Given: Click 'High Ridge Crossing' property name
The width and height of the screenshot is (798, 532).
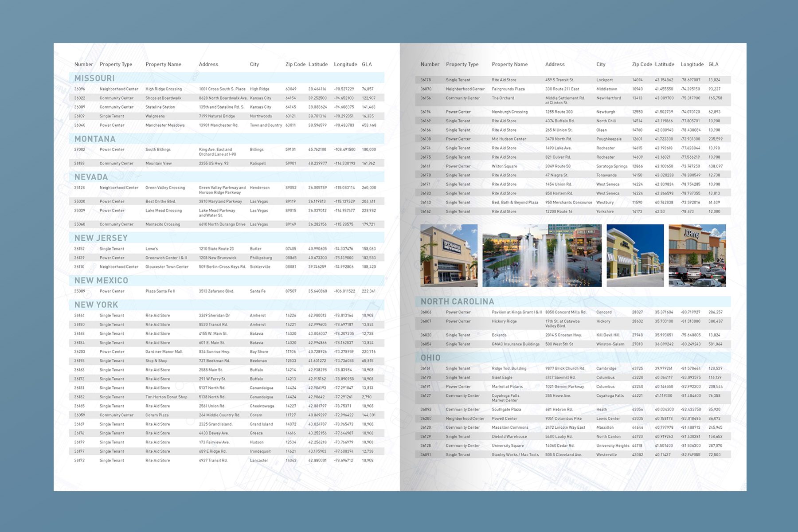Looking at the screenshot, I should point(164,89).
